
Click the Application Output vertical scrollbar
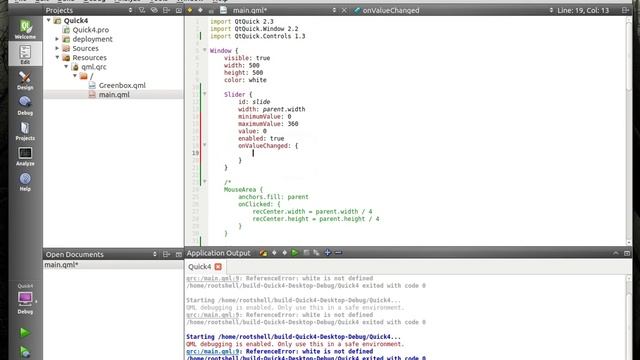coord(629,318)
